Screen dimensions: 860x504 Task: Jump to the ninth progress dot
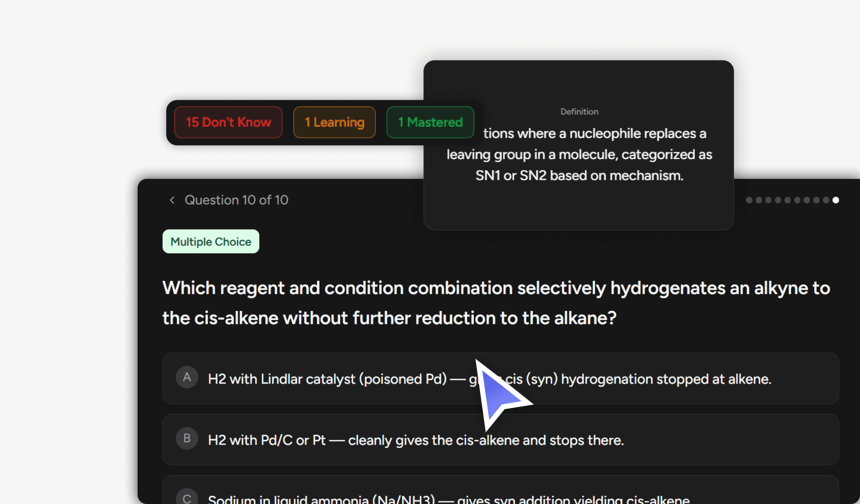826,200
